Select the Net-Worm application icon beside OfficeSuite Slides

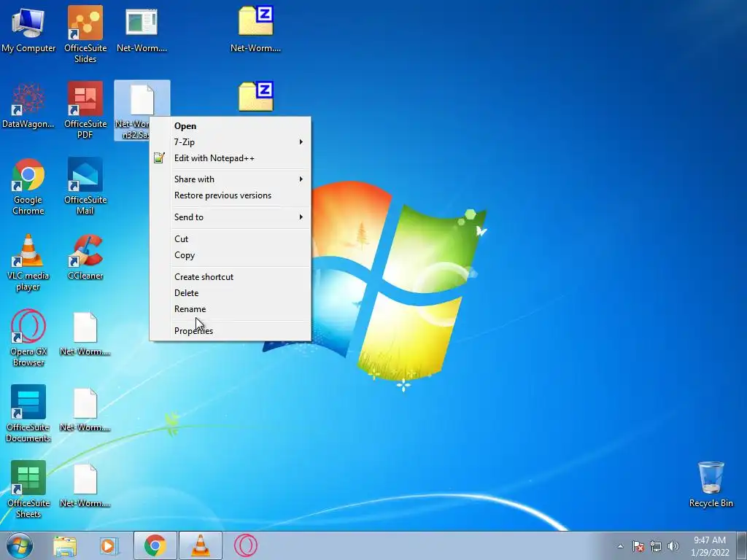pos(142,29)
